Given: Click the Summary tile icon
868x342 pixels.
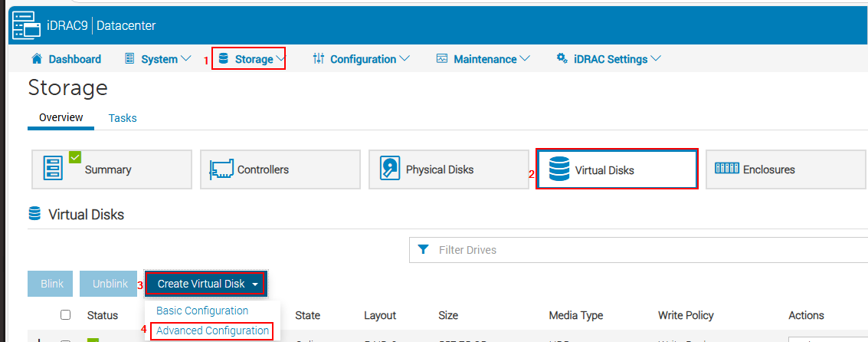Looking at the screenshot, I should pyautogui.click(x=54, y=169).
